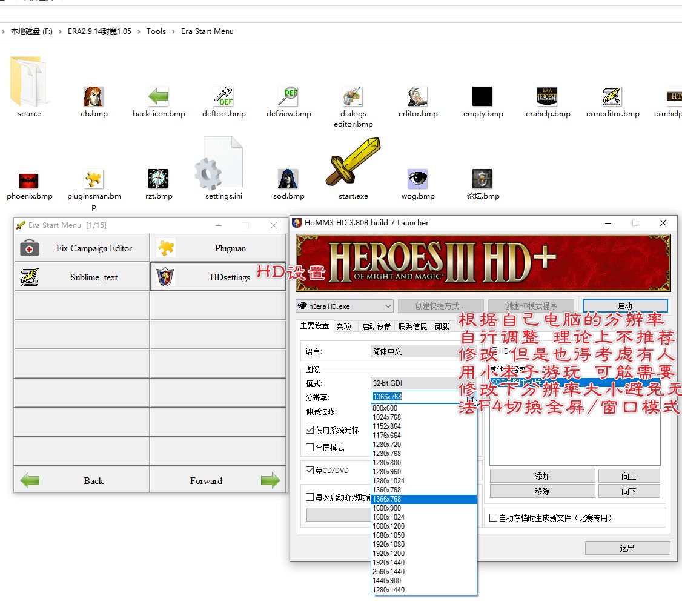Expand chevron after Tools in breadcrumb
Image resolution: width=682 pixels, height=616 pixels.
pos(173,31)
